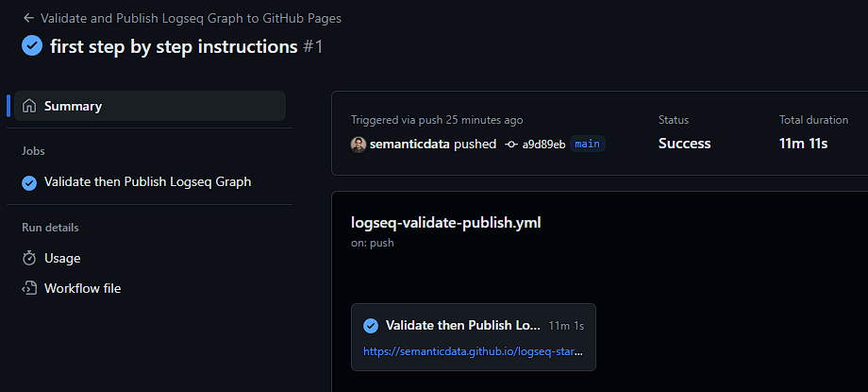Click the logseq-validate-publish.yml workflow heading
868x392 pixels.
(445, 223)
